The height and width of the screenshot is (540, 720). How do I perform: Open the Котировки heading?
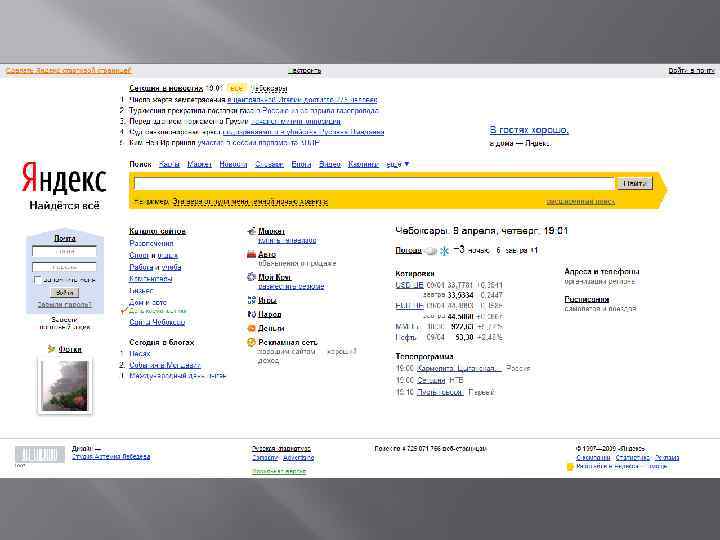(415, 273)
